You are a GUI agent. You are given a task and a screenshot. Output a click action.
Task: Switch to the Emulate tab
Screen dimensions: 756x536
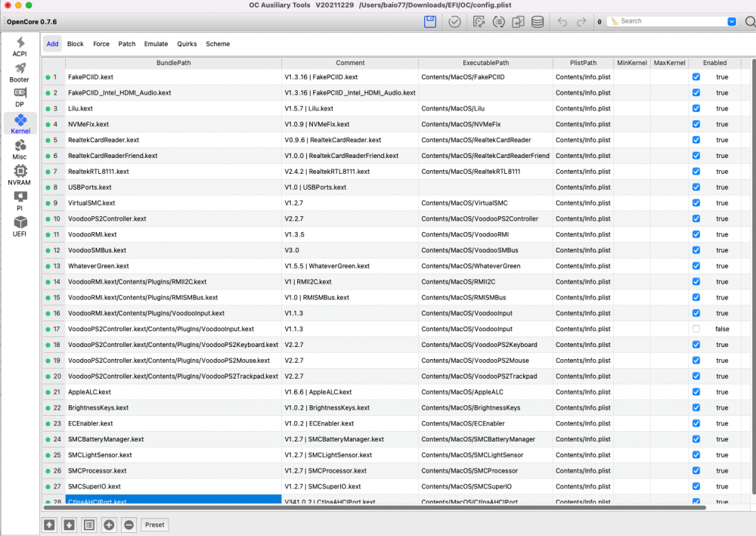156,44
